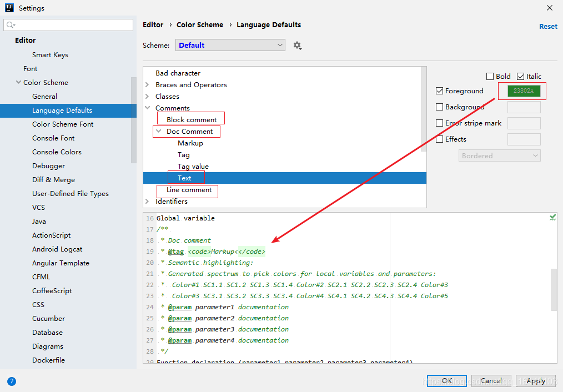Close the Settings dialog

click(x=549, y=8)
